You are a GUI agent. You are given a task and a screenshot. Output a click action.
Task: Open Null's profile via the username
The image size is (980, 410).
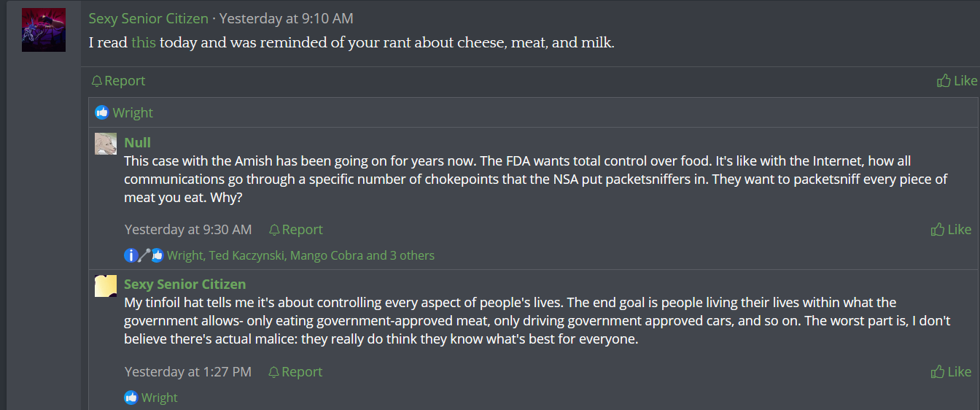(x=137, y=142)
